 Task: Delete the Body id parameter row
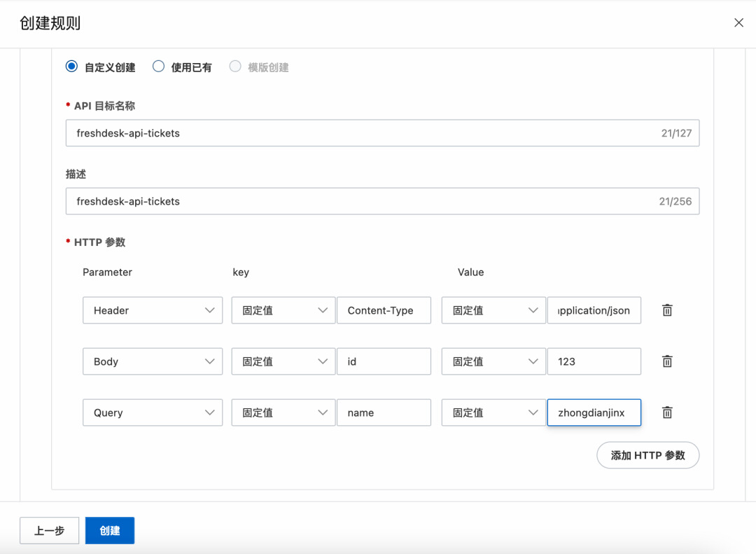(x=667, y=361)
